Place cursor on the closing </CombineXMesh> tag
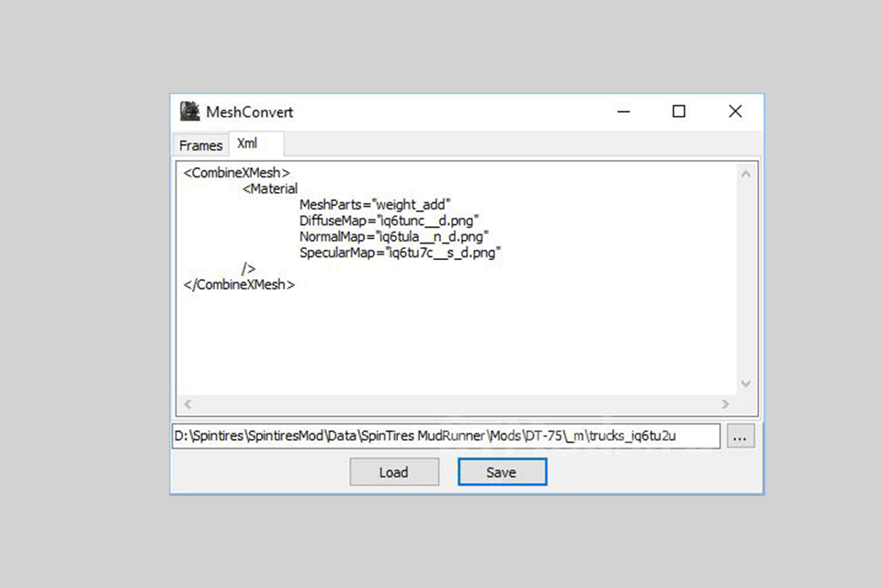The height and width of the screenshot is (588, 882). (239, 285)
